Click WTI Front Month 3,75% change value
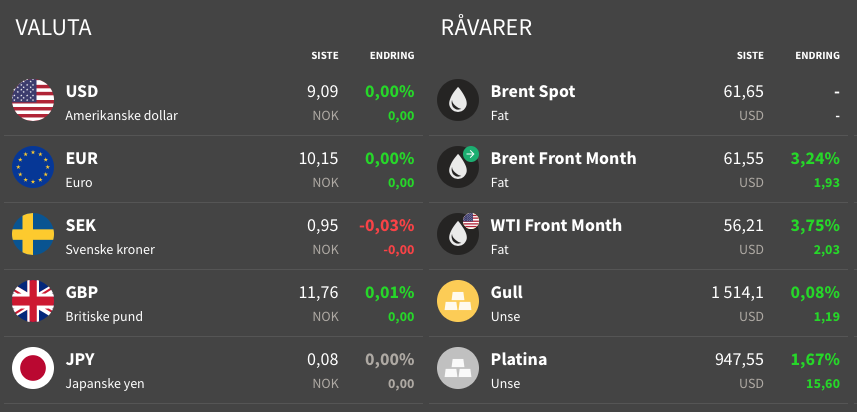 coord(814,225)
